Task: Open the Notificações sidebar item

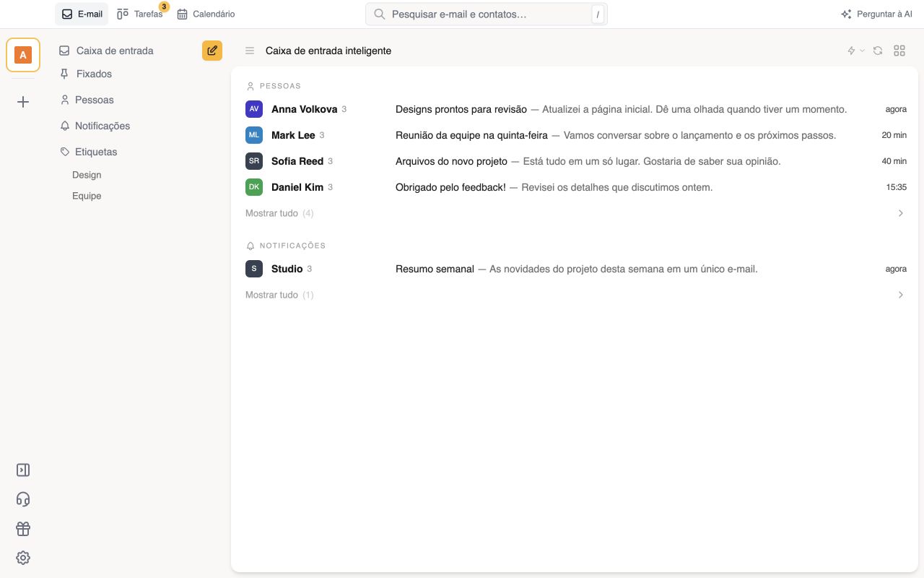Action: tap(95, 126)
